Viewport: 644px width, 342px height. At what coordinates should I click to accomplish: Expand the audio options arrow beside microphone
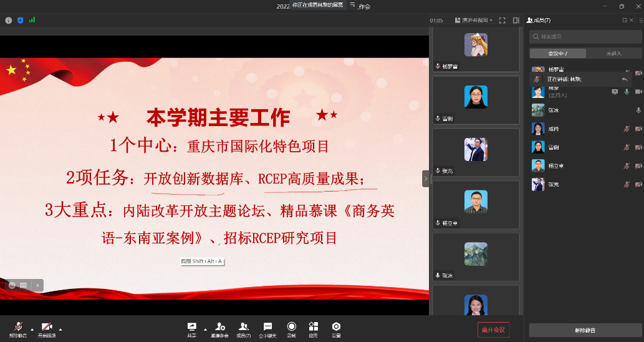pos(32,329)
